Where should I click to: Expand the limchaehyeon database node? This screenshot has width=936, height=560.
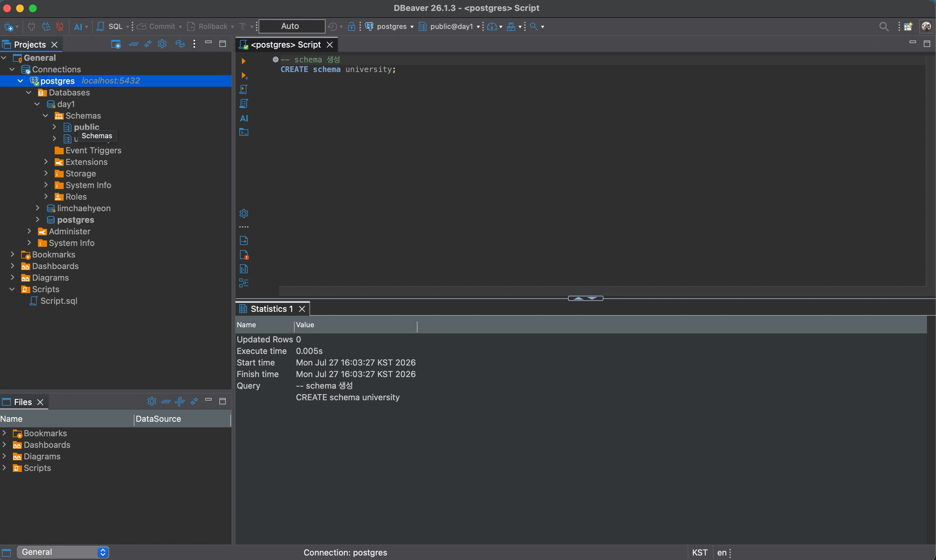point(37,208)
